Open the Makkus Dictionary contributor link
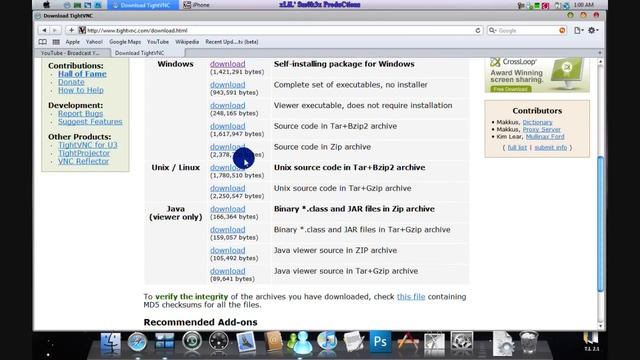Screen dimensions: 640x360 tap(538, 122)
